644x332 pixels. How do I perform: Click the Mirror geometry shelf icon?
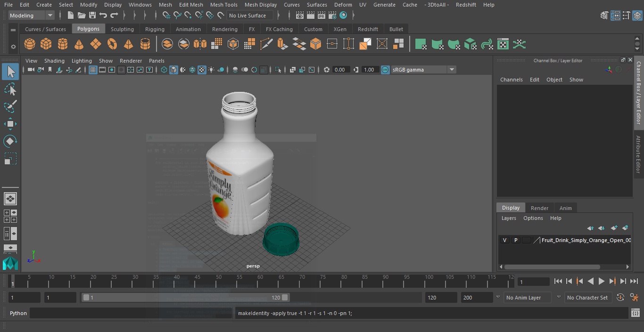[x=200, y=44]
